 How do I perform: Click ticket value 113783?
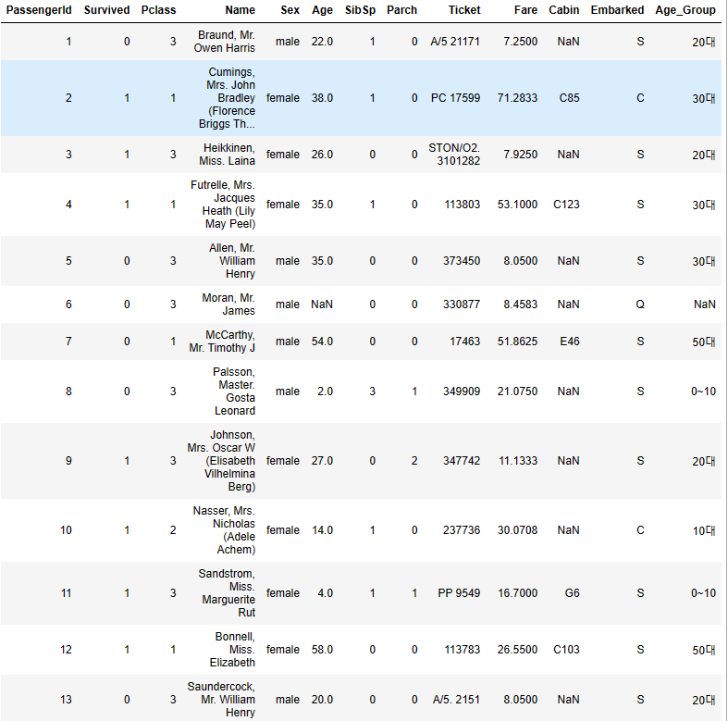tap(462, 650)
